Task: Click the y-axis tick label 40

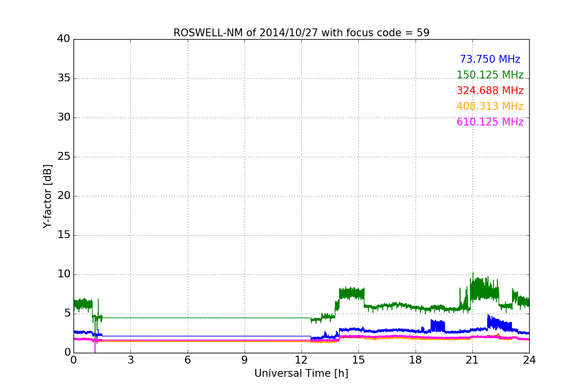Action: 64,39
